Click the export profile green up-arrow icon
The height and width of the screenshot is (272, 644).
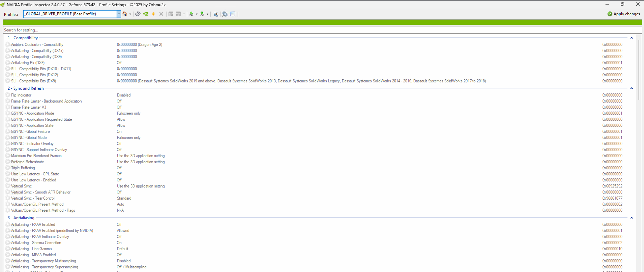(x=191, y=14)
